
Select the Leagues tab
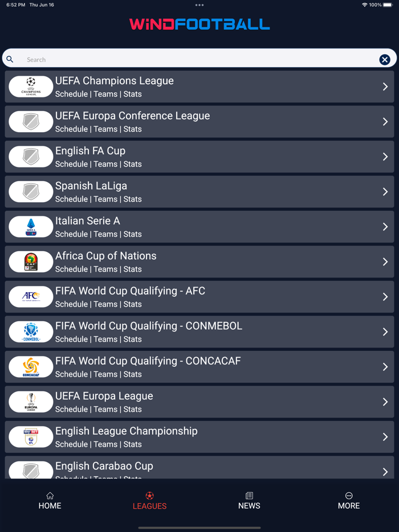[149, 501]
